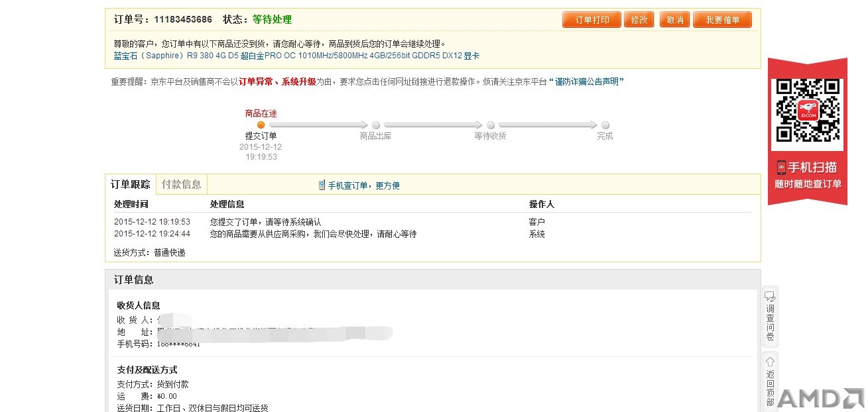Click the operator cell 系统
868x412 pixels.
536,234
